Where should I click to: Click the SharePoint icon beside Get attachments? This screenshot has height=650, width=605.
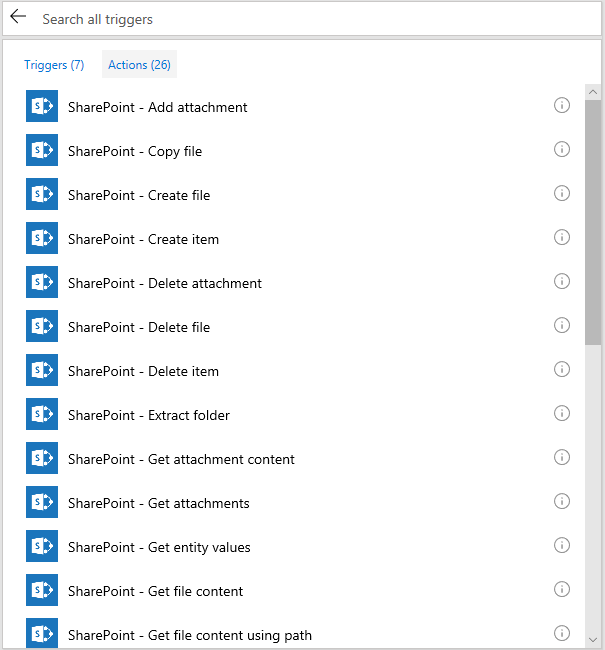click(42, 502)
